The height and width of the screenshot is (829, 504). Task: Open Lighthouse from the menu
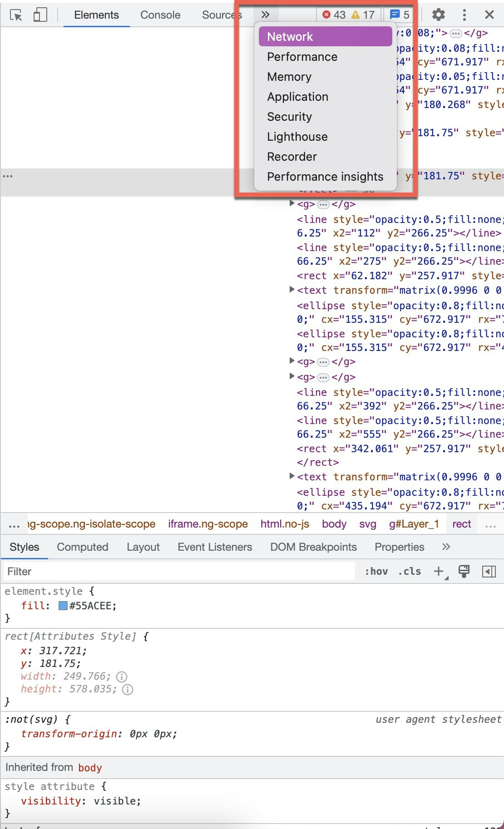coord(325,137)
